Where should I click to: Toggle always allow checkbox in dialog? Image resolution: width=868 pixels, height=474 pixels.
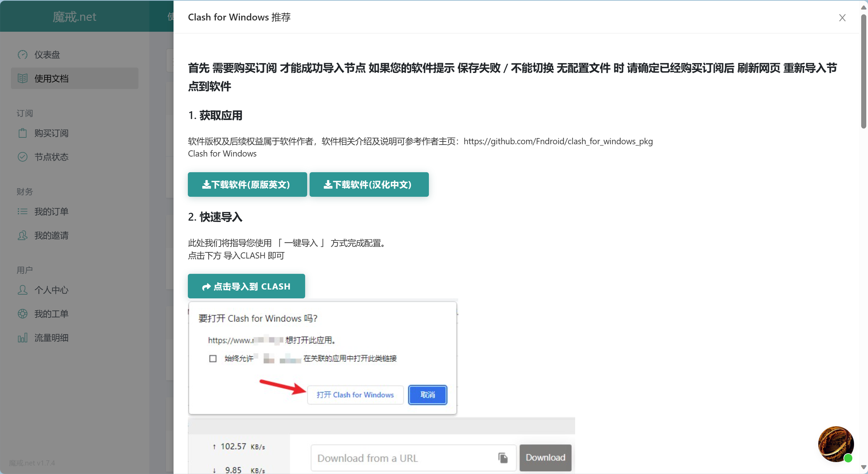pos(212,358)
